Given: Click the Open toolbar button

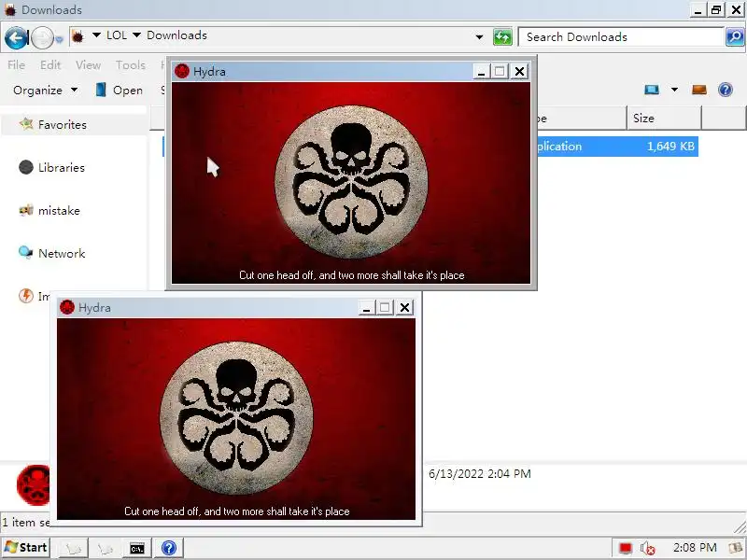Looking at the screenshot, I should [120, 90].
